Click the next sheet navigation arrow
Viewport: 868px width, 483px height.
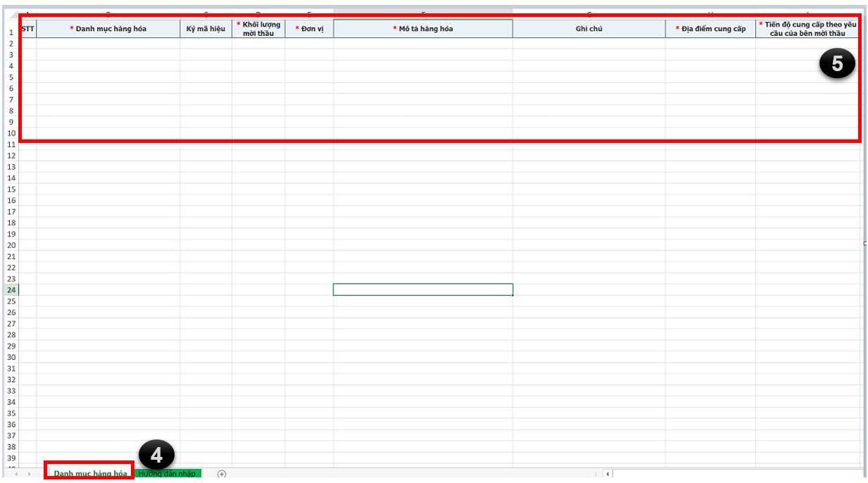29,474
